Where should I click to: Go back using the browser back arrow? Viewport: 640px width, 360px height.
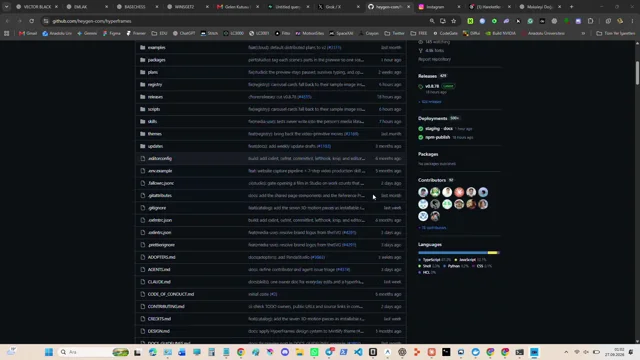pos(8,21)
